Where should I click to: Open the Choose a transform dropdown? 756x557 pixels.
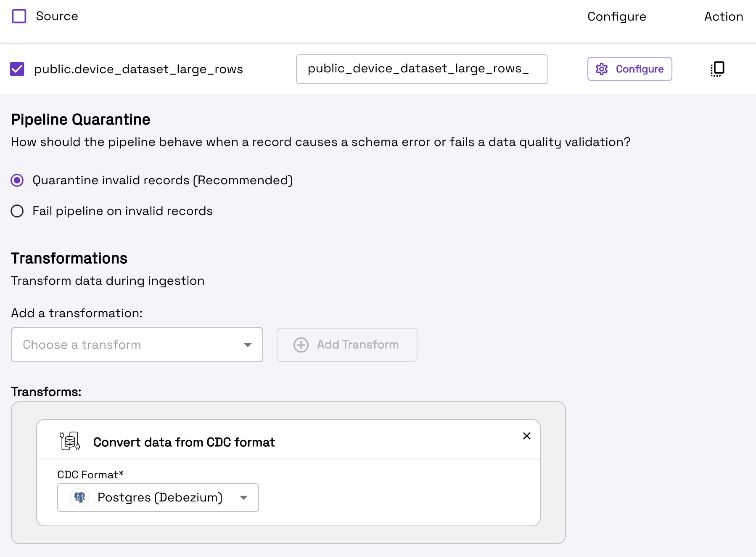(137, 345)
